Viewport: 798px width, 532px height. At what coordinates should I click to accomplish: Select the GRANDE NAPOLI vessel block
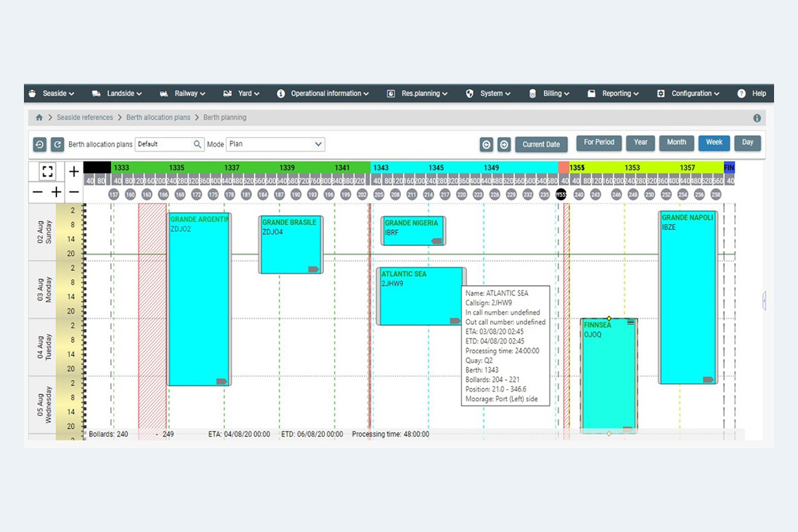(x=688, y=298)
